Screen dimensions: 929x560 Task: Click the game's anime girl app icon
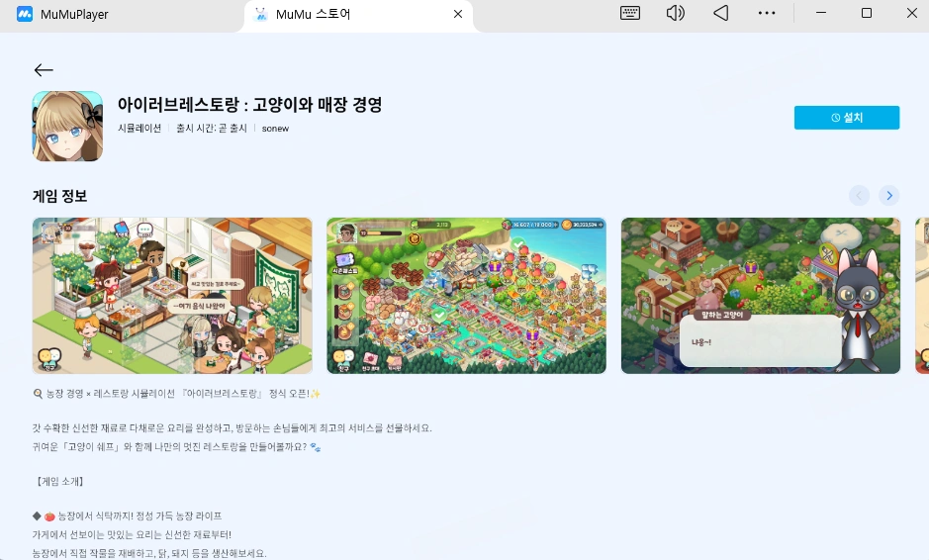tap(67, 127)
